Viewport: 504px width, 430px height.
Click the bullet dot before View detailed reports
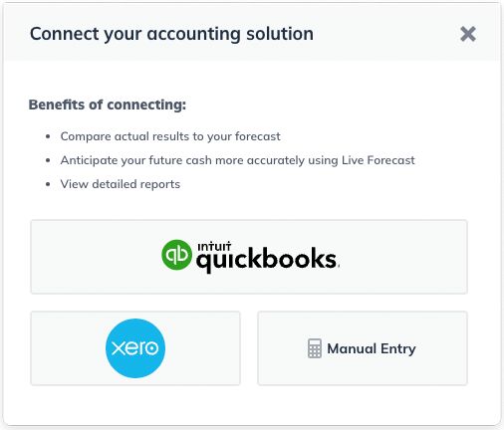pos(48,184)
